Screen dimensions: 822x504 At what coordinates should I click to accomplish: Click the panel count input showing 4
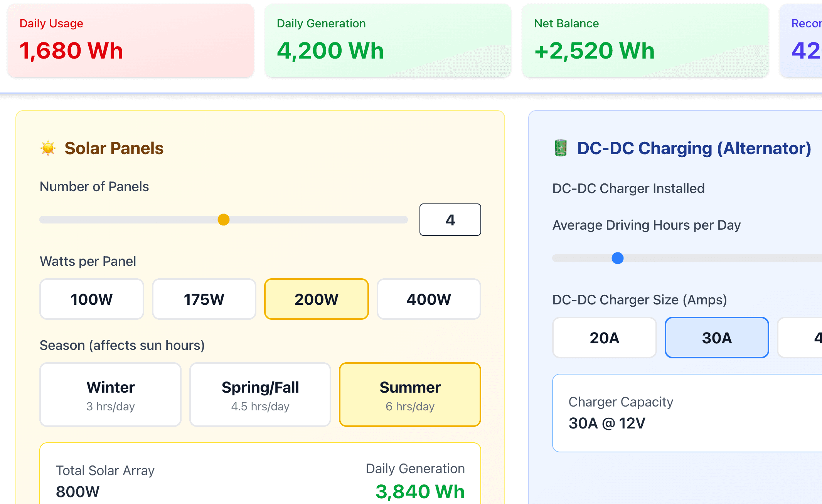point(450,220)
